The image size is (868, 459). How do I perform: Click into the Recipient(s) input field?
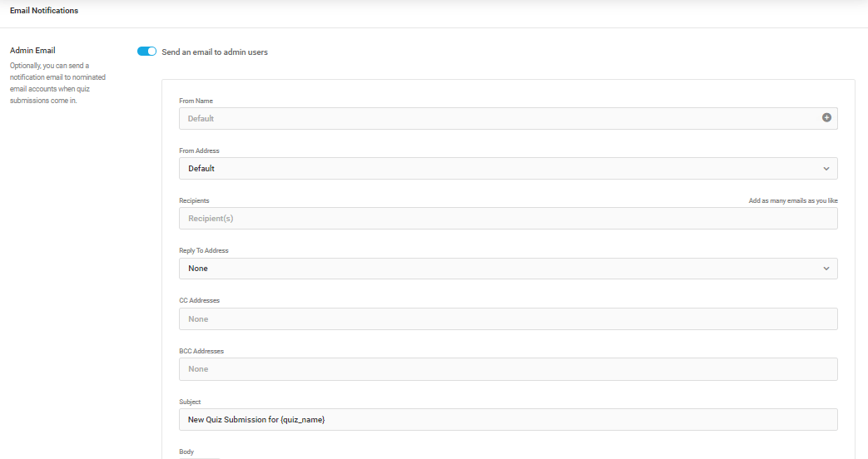[508, 219]
